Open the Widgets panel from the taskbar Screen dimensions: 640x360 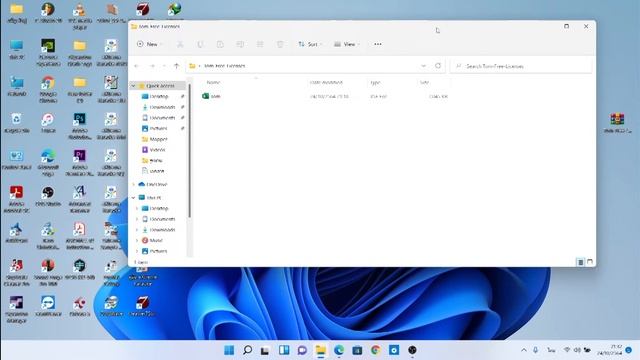284,350
